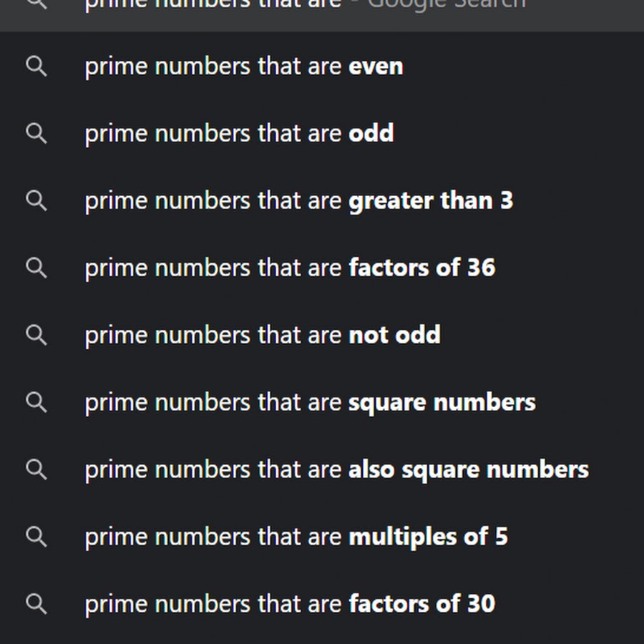
Task: Choose 'prime numbers that are greater than 3'
Action: (x=322, y=201)
